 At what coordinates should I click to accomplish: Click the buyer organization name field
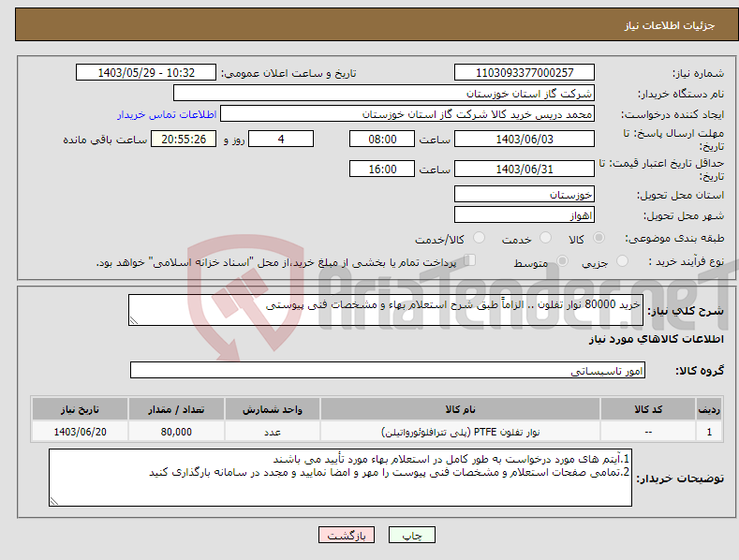coord(384,94)
